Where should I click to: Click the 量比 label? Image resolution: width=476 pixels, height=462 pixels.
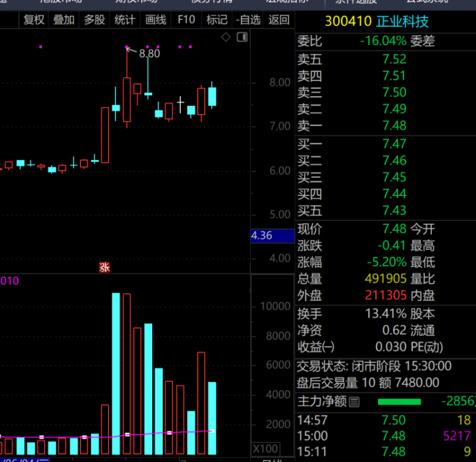pyautogui.click(x=422, y=279)
